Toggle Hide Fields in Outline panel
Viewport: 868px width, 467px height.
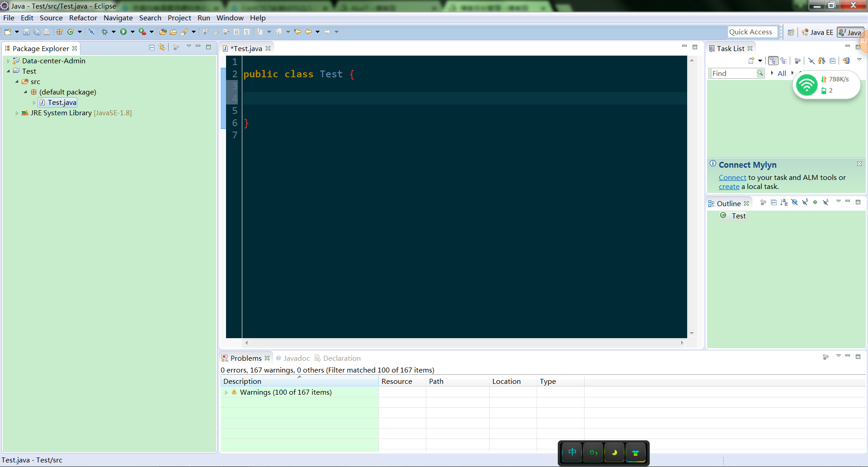794,203
